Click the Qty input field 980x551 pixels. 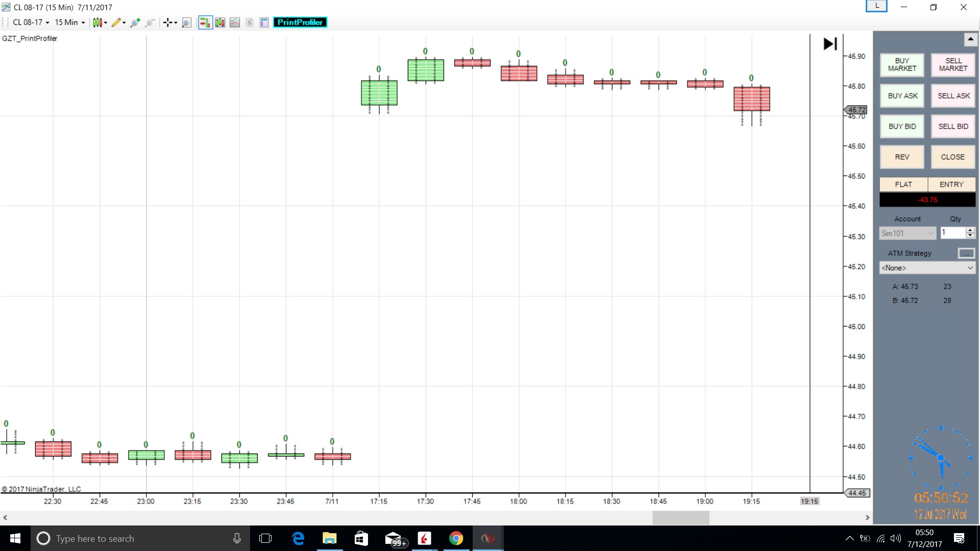click(952, 233)
